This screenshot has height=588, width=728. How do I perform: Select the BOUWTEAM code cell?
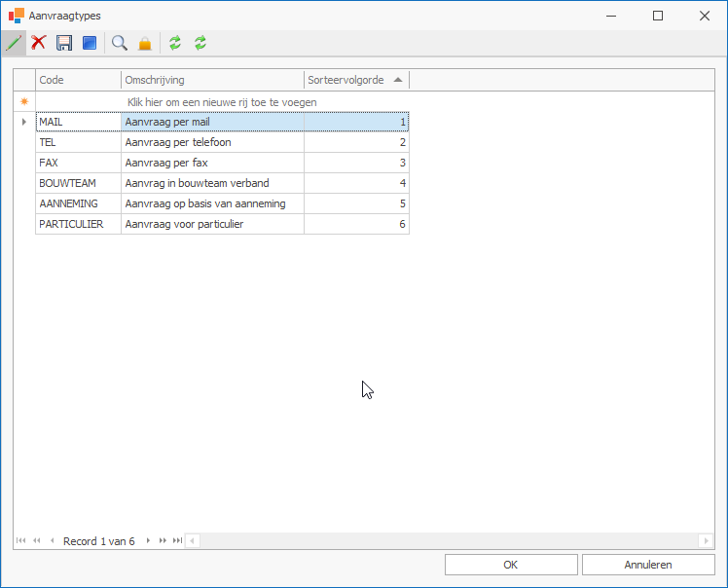coord(78,183)
